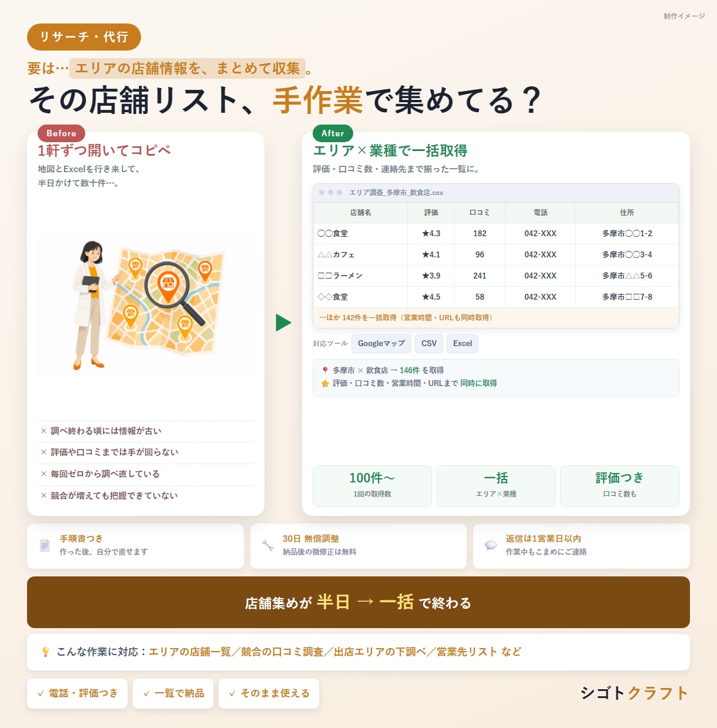Click the 住所 column header
This screenshot has height=728, width=717.
pyautogui.click(x=627, y=213)
